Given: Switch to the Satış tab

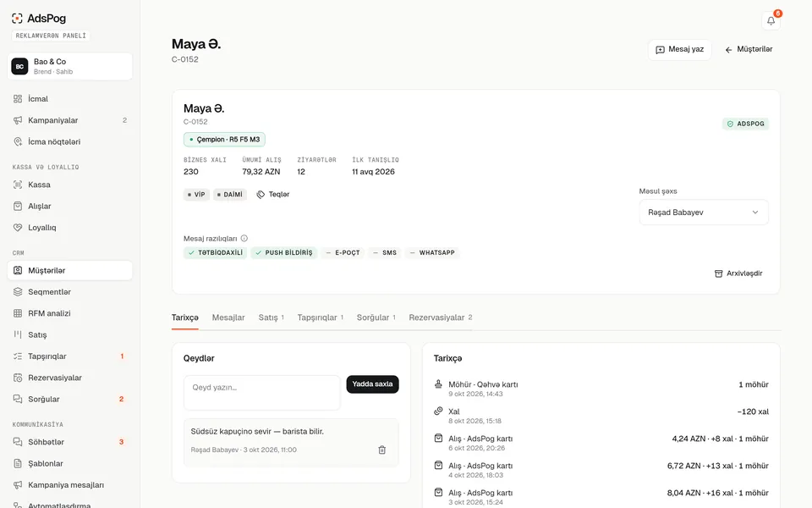Looking at the screenshot, I should tap(272, 317).
